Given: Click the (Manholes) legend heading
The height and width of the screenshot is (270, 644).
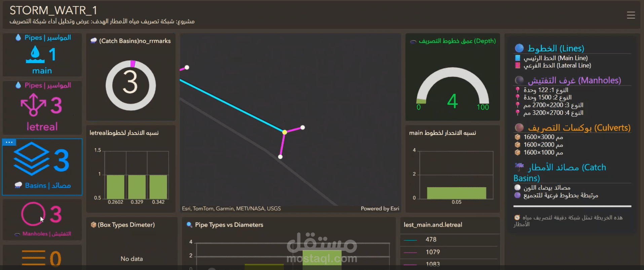Looking at the screenshot, I should tap(574, 80).
